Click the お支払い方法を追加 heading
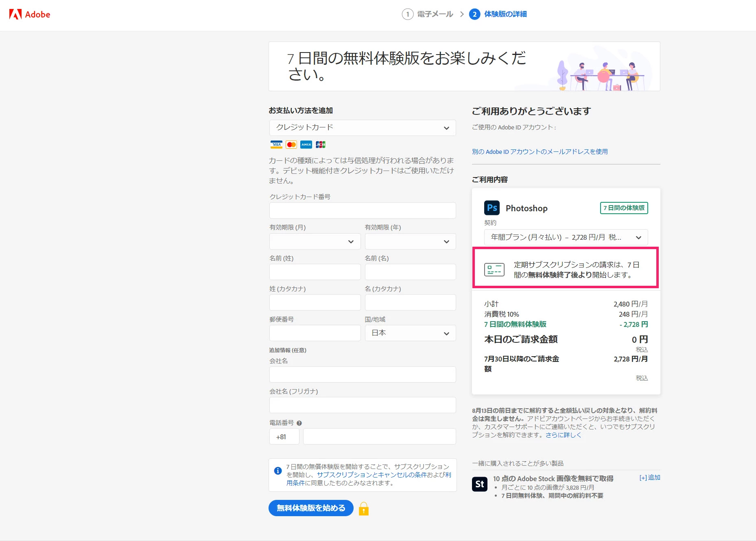 (301, 111)
